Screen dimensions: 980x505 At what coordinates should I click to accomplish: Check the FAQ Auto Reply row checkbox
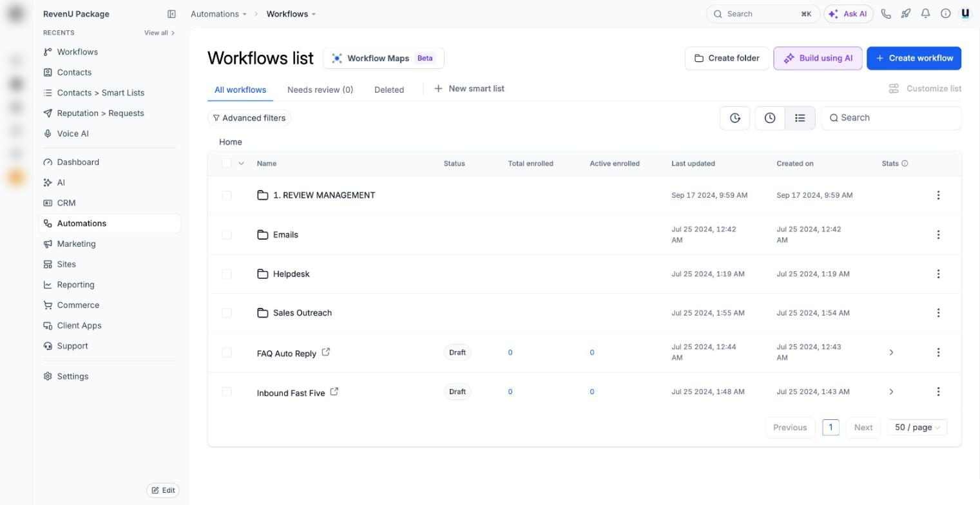coord(226,352)
